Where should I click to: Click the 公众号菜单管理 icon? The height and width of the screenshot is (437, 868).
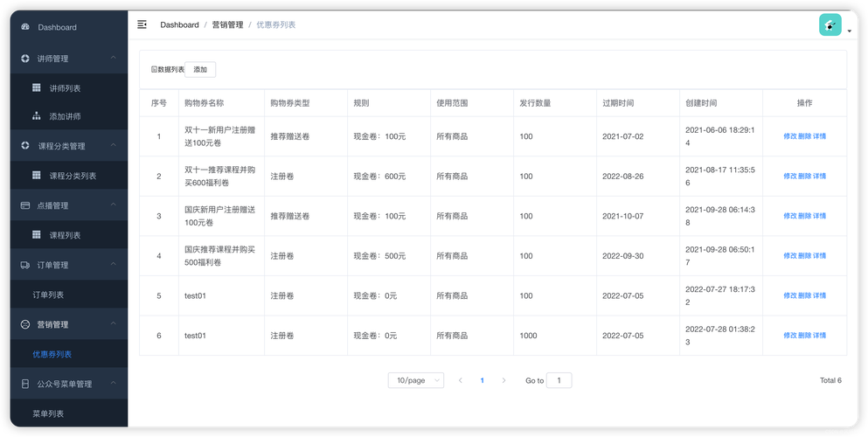pos(24,384)
